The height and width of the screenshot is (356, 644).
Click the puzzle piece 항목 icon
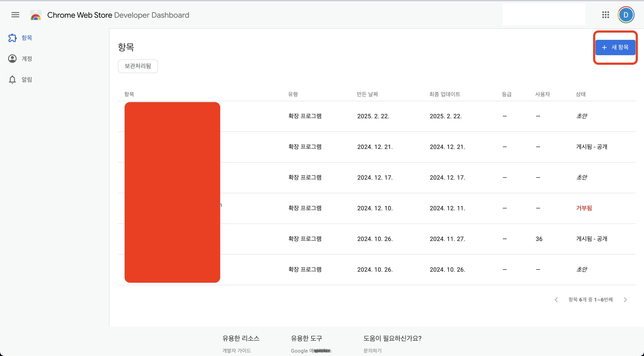(12, 38)
